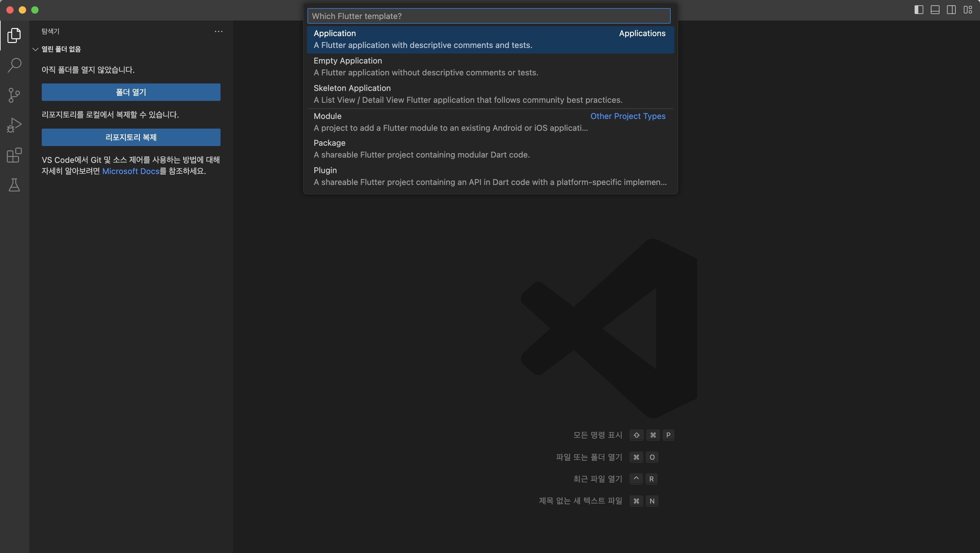Pick the Skeleton Application template

pyautogui.click(x=490, y=94)
